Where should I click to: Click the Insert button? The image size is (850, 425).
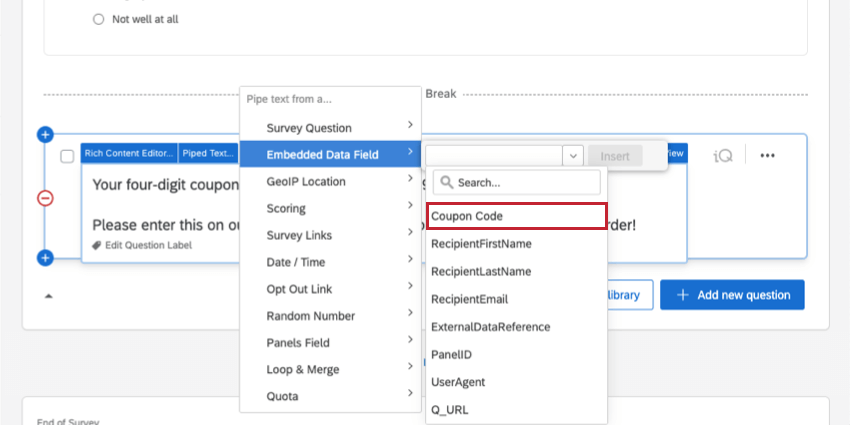tap(615, 156)
